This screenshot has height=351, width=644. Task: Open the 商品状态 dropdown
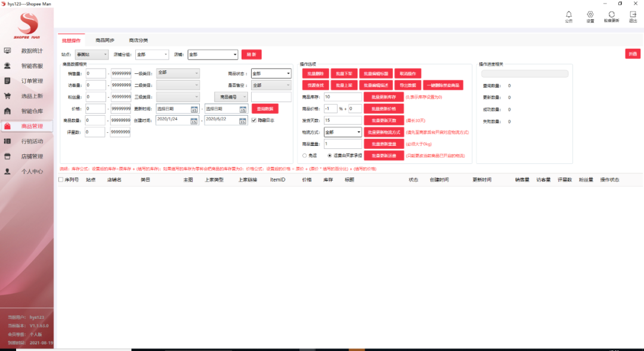(x=271, y=73)
